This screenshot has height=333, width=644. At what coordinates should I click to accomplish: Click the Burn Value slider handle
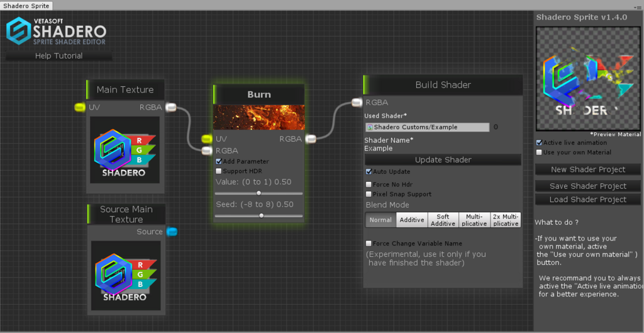click(258, 193)
